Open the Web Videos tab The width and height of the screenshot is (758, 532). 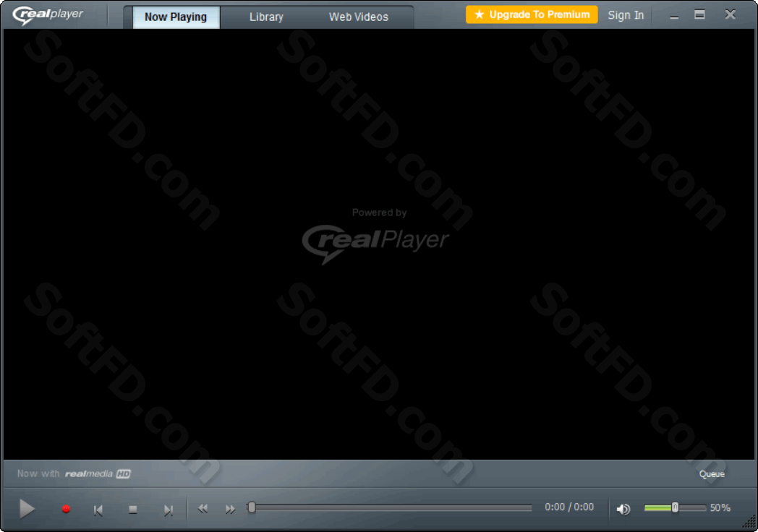pos(359,17)
